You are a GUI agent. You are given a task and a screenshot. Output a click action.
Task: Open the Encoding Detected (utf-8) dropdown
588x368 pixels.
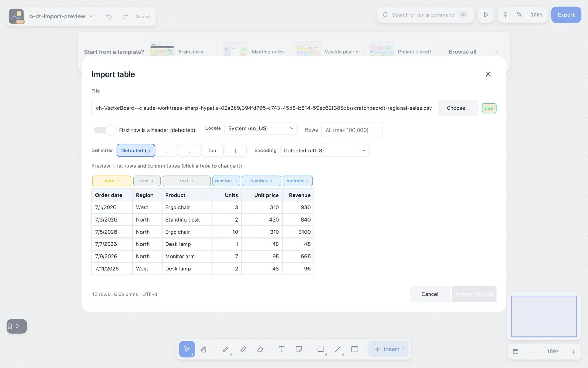click(324, 151)
